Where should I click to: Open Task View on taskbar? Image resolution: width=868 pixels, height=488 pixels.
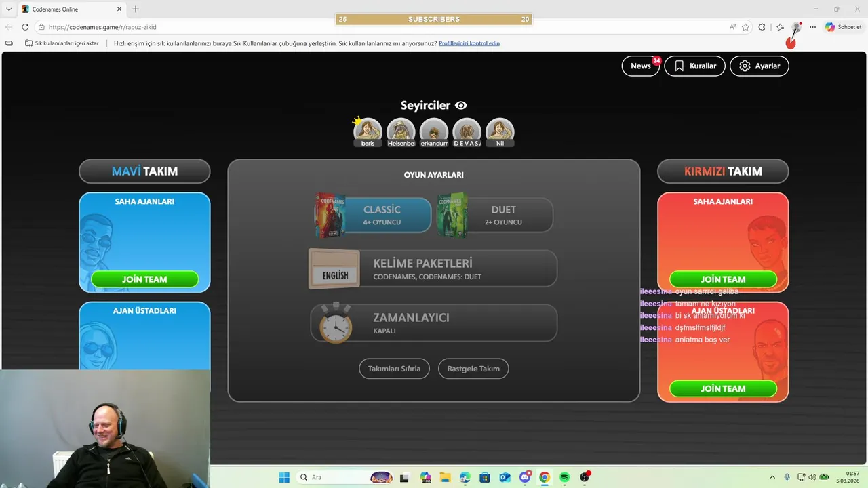pyautogui.click(x=405, y=477)
